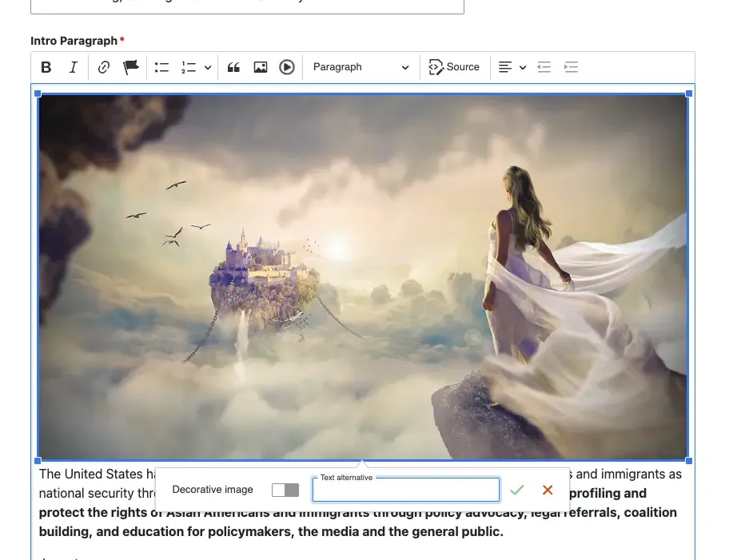Insert a bulleted list
Viewport: 745px width, 560px height.
(x=161, y=67)
